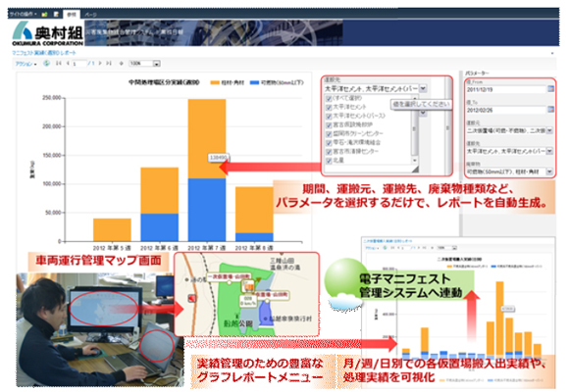Open calendar picker for the From date
This screenshot has height=392, width=569.
point(550,88)
